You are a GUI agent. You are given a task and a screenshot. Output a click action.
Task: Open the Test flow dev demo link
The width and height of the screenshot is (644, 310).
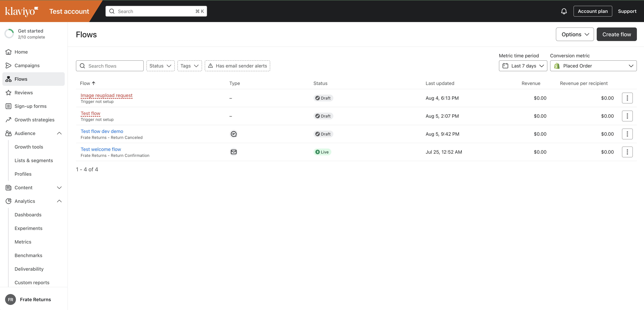(x=102, y=131)
